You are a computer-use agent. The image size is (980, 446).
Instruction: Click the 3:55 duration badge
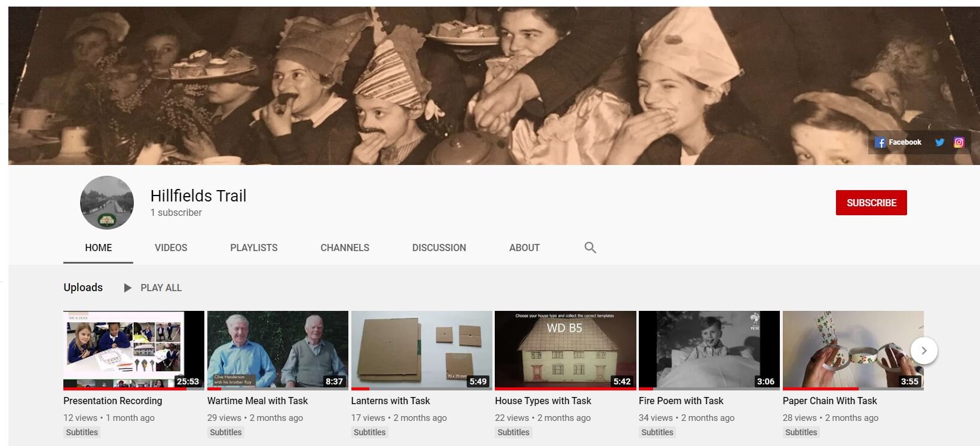909,381
